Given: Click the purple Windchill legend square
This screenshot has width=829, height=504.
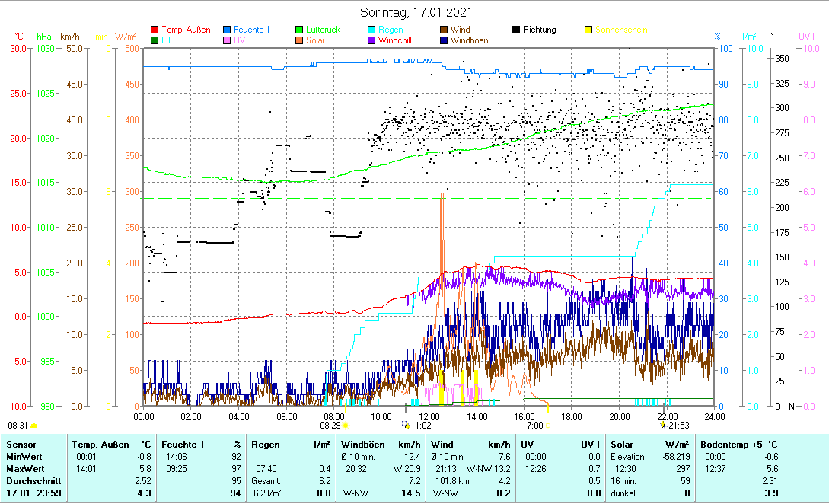Looking at the screenshot, I should point(371,40).
